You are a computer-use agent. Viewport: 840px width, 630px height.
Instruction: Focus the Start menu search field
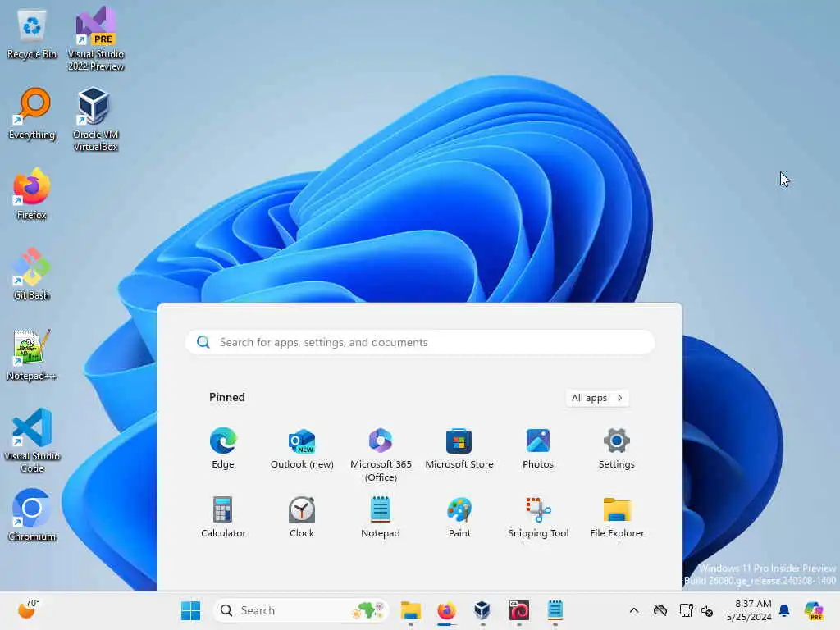pos(420,342)
